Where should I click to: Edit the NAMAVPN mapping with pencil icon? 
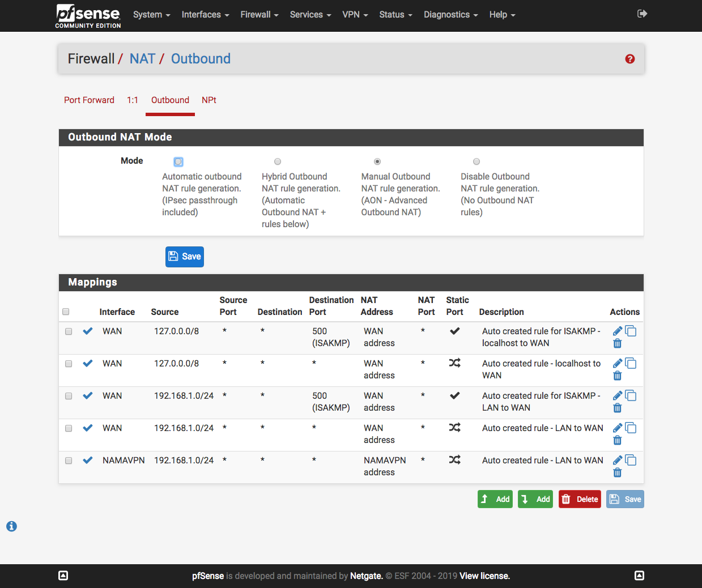tap(618, 460)
